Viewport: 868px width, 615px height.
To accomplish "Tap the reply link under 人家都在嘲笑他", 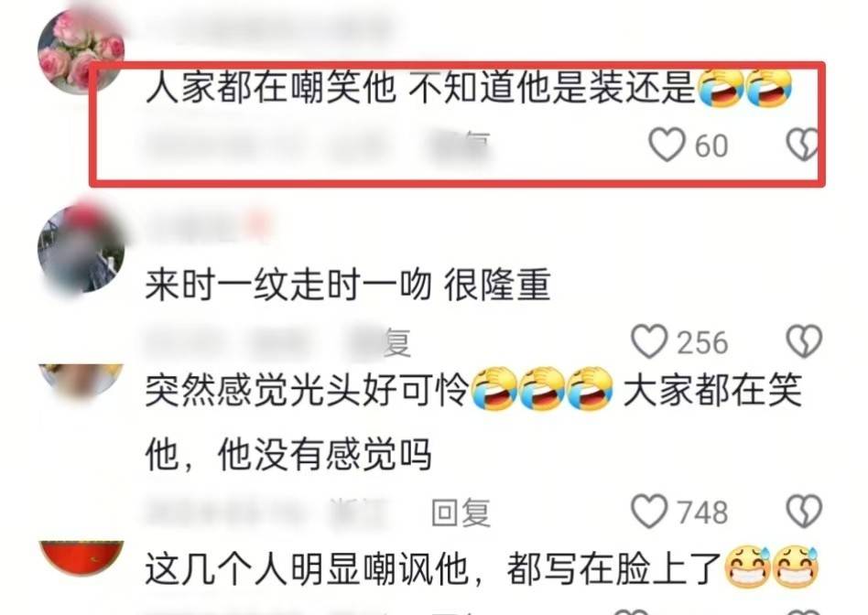I will click(x=461, y=146).
